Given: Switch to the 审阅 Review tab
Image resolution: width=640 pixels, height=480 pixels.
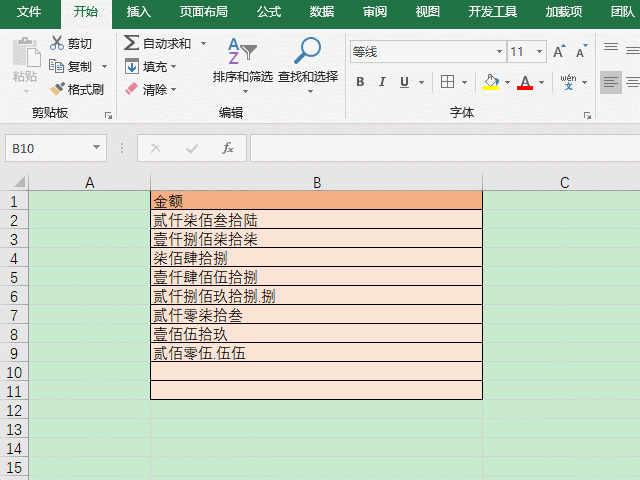Looking at the screenshot, I should tap(375, 11).
